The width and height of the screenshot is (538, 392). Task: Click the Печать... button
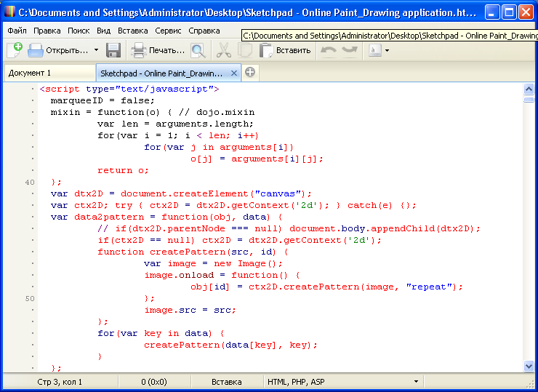[x=158, y=50]
